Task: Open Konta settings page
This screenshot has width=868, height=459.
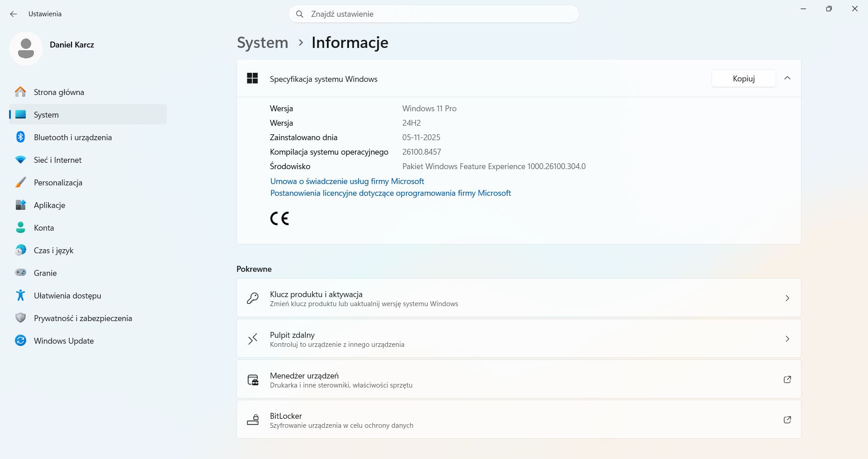Action: (x=88, y=227)
